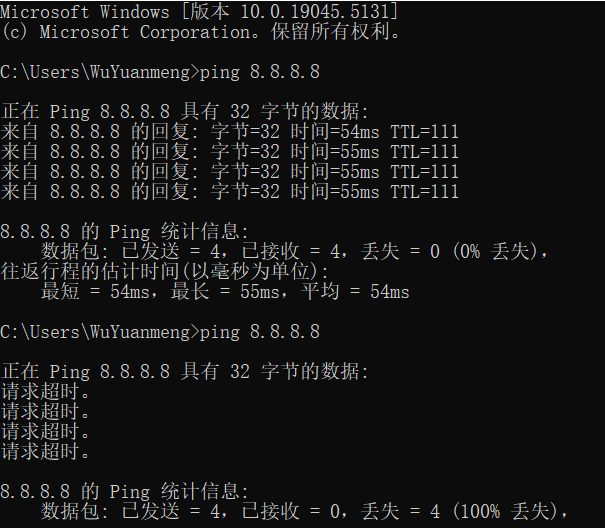Screen dimensions: 605x528
Task: Click the first '请求超时。' line
Action: tap(46, 392)
